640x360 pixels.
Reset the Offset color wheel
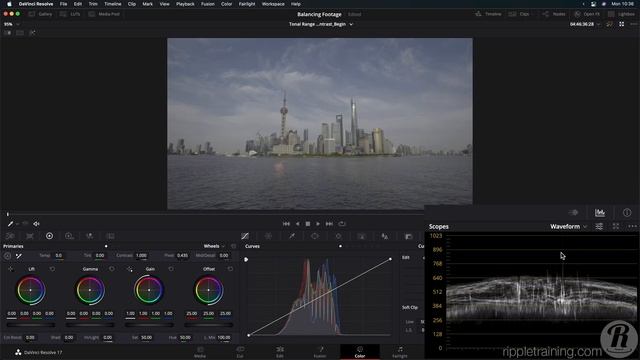(x=231, y=269)
